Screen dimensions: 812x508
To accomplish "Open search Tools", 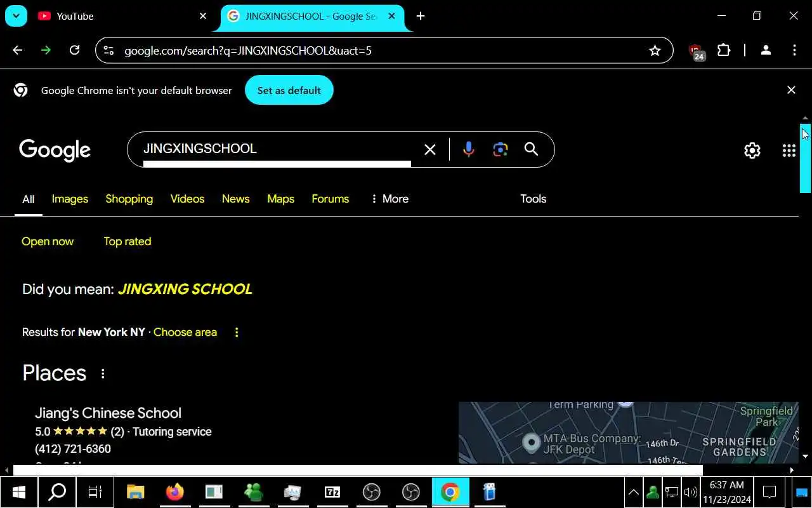I will pos(533,199).
